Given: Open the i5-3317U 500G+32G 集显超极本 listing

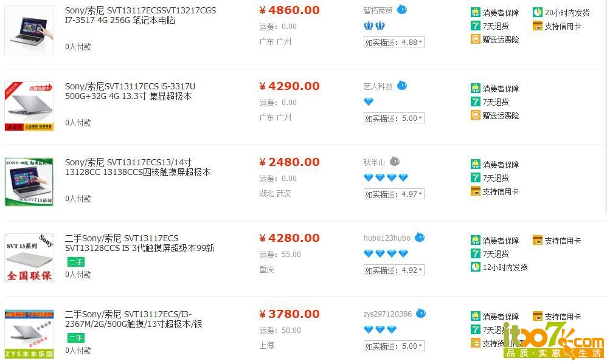Looking at the screenshot, I should pos(130,91).
